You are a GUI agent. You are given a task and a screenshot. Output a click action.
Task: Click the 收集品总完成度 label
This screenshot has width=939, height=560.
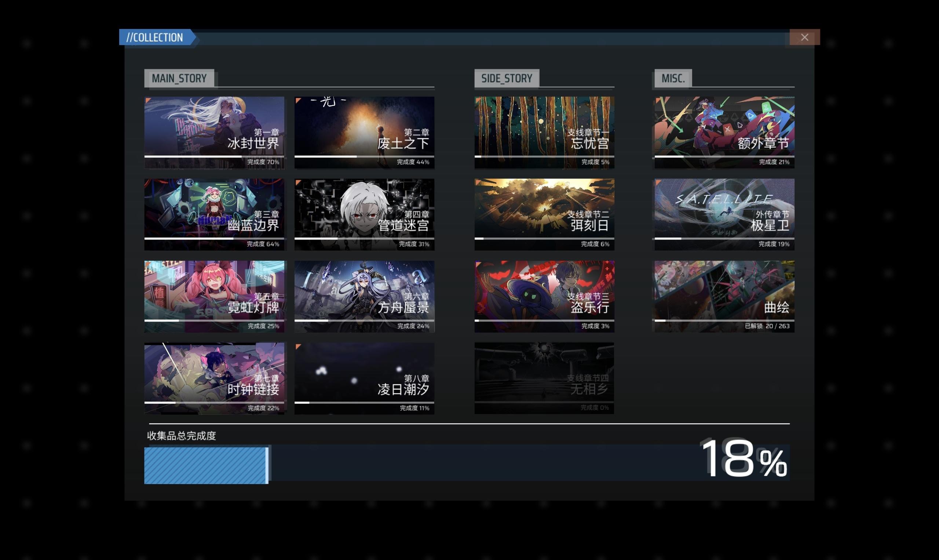click(182, 436)
